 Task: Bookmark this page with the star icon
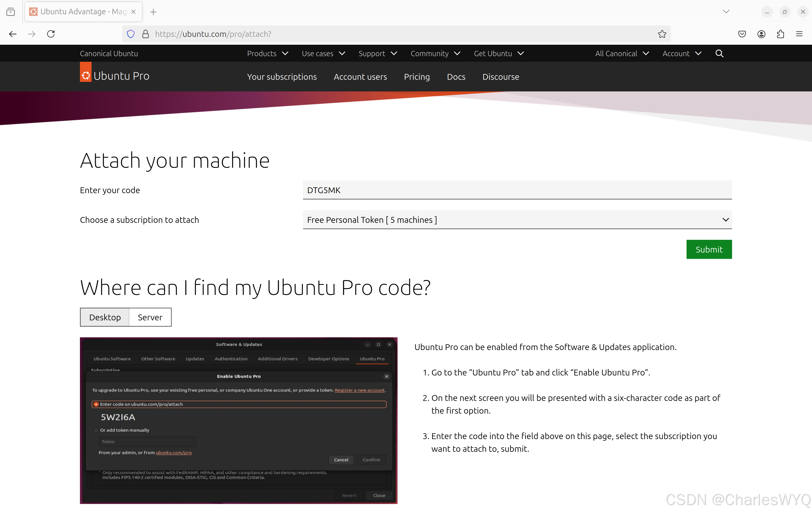pos(662,34)
